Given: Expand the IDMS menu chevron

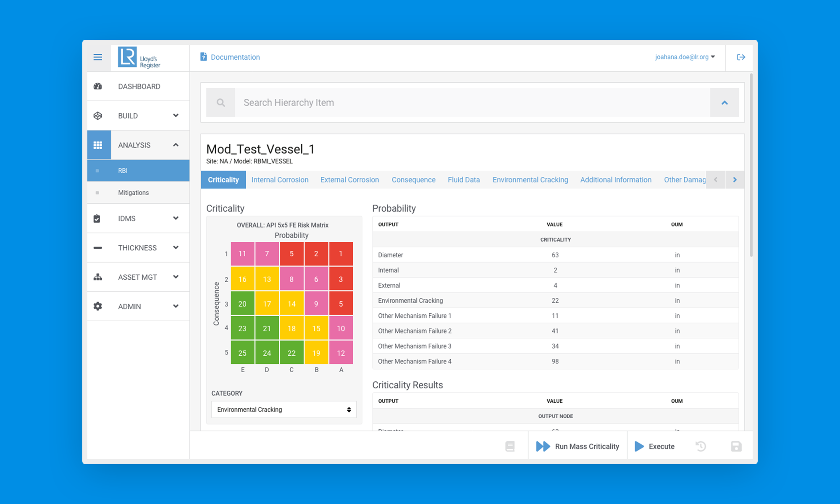Looking at the screenshot, I should pos(176,218).
